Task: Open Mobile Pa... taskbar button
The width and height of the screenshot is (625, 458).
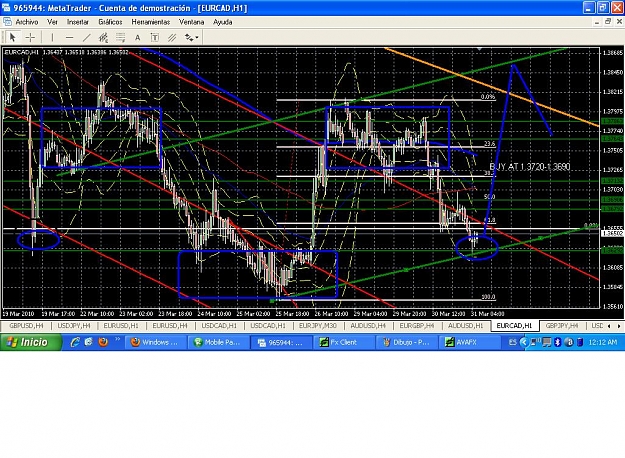Action: coord(218,342)
